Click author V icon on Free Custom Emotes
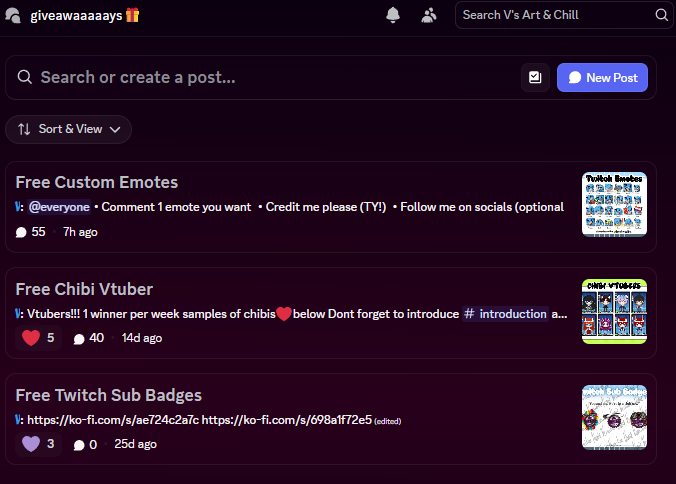Viewport: 676px width, 484px height. (x=18, y=207)
